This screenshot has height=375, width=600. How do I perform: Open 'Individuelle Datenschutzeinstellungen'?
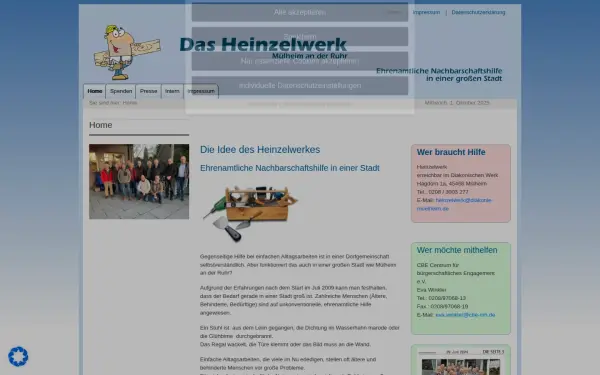point(300,86)
